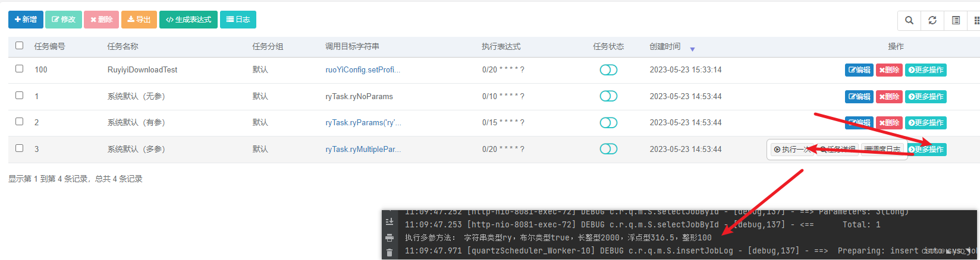Open 更多操作 for 系统默认（多参） row
980x260 pixels.
point(926,150)
